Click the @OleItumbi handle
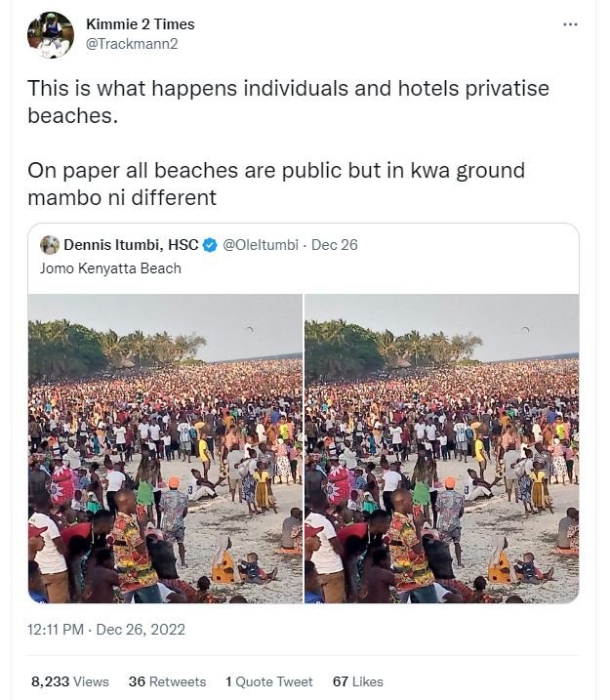 pyautogui.click(x=262, y=245)
